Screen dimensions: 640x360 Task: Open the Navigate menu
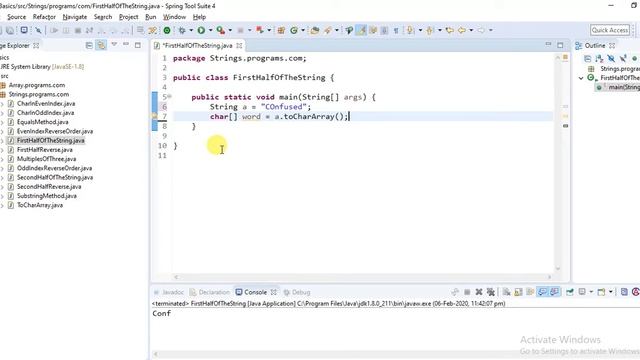(x=75, y=17)
